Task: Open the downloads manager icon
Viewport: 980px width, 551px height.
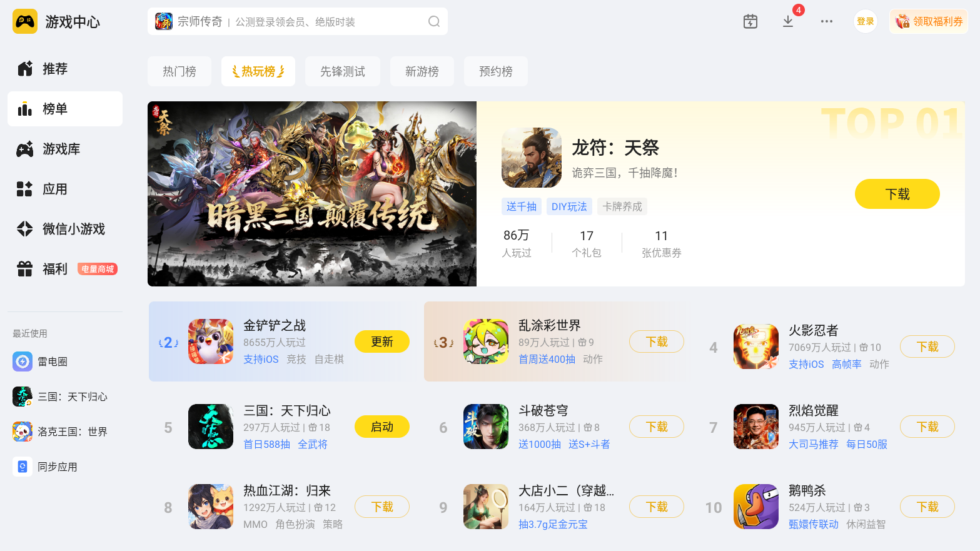Action: (788, 21)
